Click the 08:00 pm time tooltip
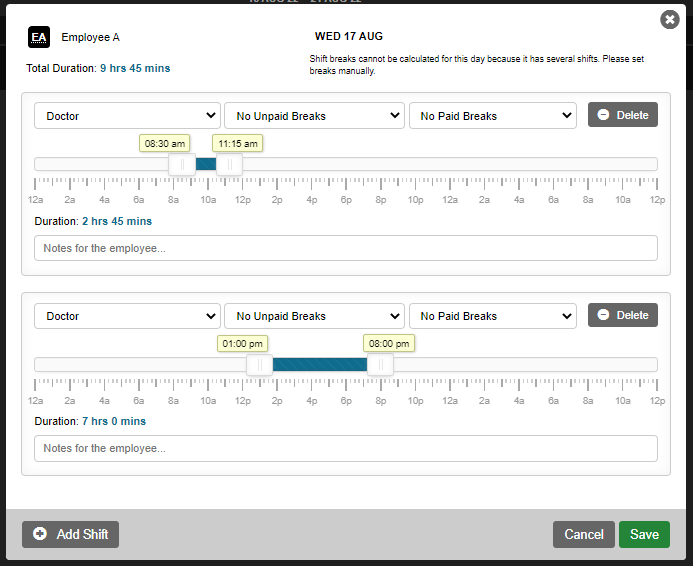The width and height of the screenshot is (693, 566). tap(389, 344)
